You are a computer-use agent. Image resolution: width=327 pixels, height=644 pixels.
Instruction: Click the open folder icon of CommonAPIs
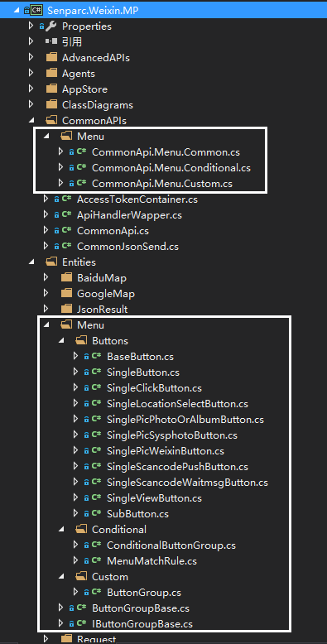(x=51, y=120)
